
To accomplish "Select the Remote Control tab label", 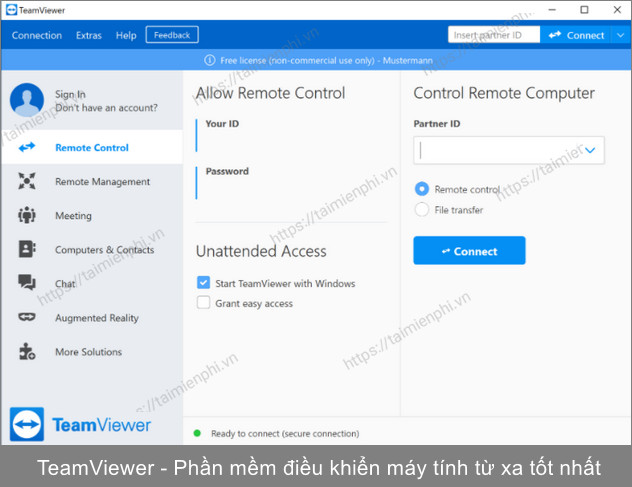I will (92, 148).
